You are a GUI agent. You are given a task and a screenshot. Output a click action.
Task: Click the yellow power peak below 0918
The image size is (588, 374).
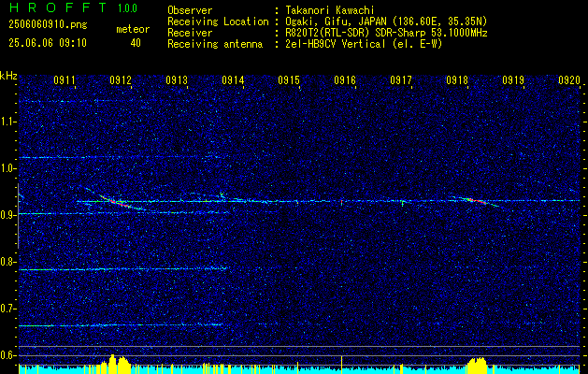[x=477, y=366]
